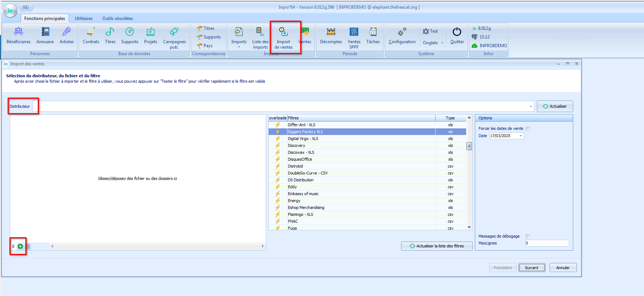Viewport: 644px width, 296px height.
Task: Open the Date picker dropdown
Action: pos(521,136)
